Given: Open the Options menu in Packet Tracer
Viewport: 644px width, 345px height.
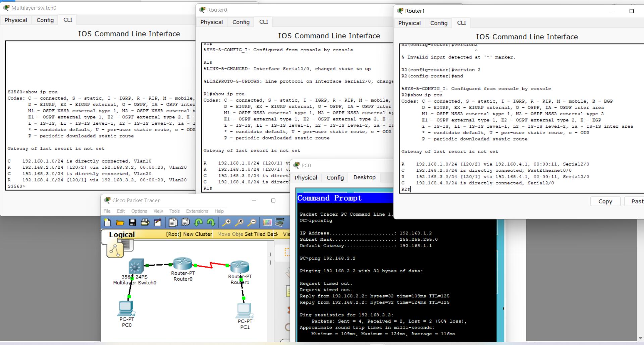Looking at the screenshot, I should pyautogui.click(x=139, y=211).
